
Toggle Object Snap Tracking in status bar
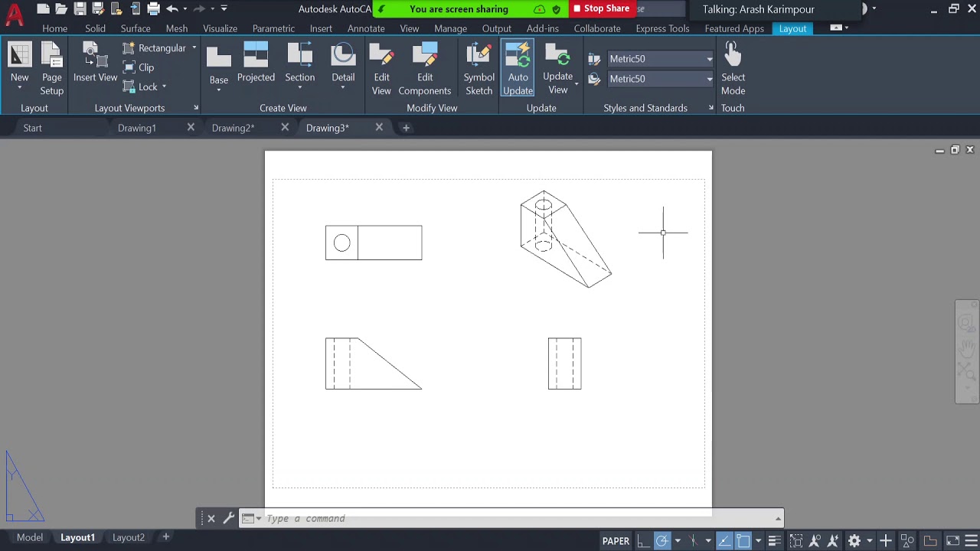[x=725, y=541]
